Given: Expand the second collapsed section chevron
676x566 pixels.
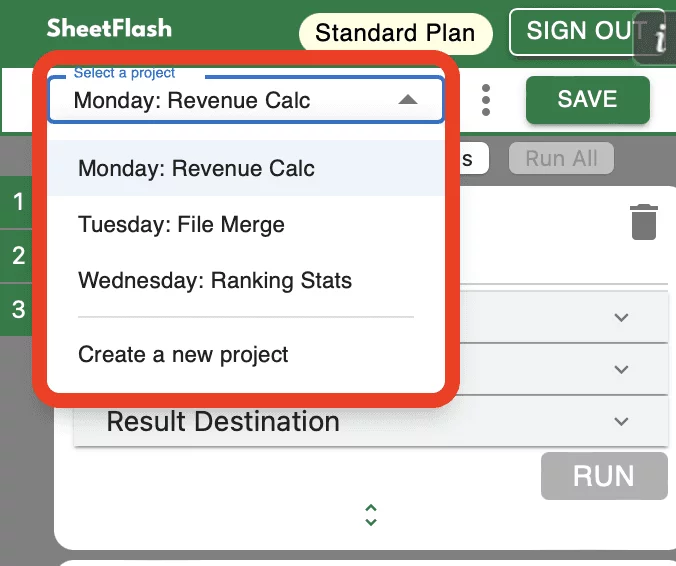Looking at the screenshot, I should point(621,370).
